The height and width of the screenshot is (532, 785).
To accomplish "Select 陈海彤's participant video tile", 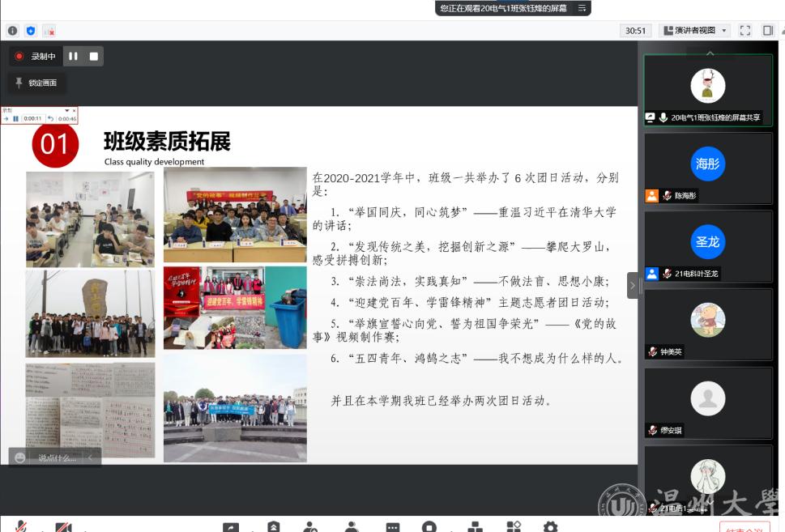I will click(708, 168).
